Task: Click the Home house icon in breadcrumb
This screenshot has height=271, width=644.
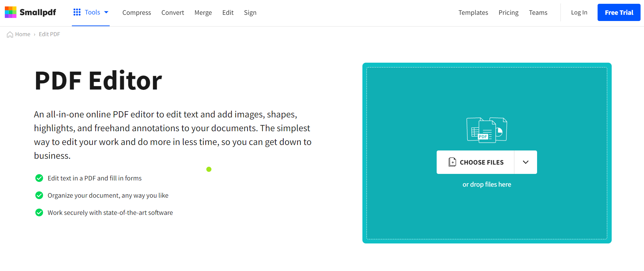Action: [x=10, y=34]
